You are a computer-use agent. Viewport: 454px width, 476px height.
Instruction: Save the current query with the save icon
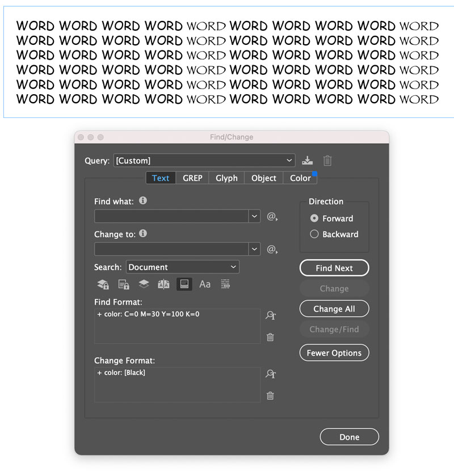308,161
